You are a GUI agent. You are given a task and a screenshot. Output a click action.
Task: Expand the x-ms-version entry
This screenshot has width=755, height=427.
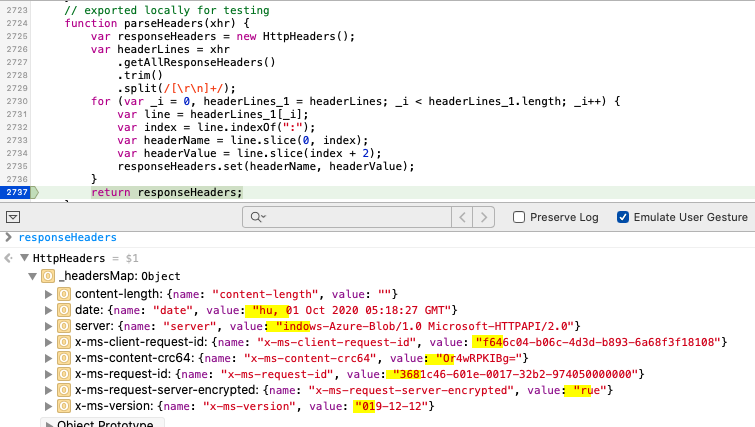click(48, 406)
